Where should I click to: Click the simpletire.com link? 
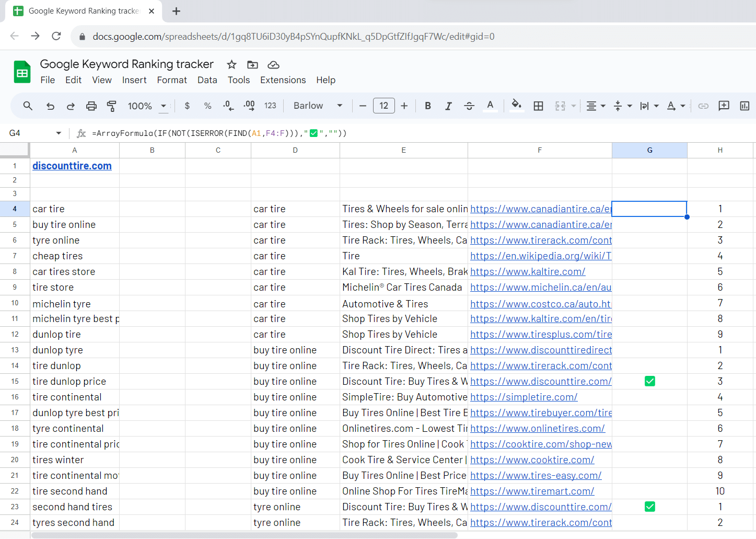coord(524,397)
